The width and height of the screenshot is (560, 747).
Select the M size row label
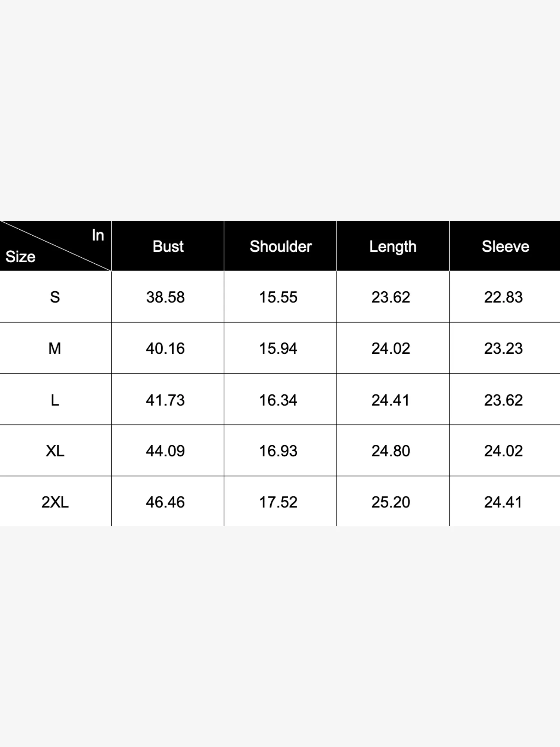(x=55, y=348)
